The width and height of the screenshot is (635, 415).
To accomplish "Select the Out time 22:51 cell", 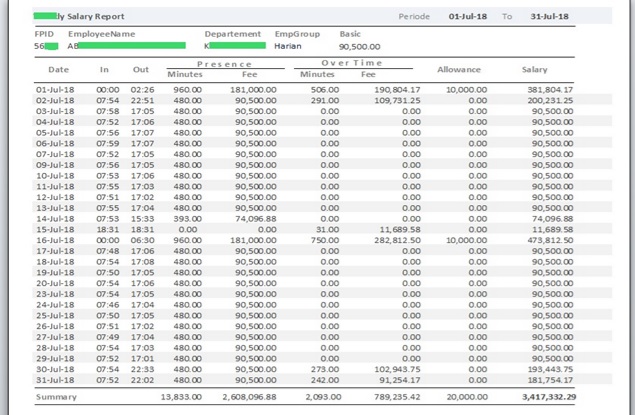I will tap(141, 101).
